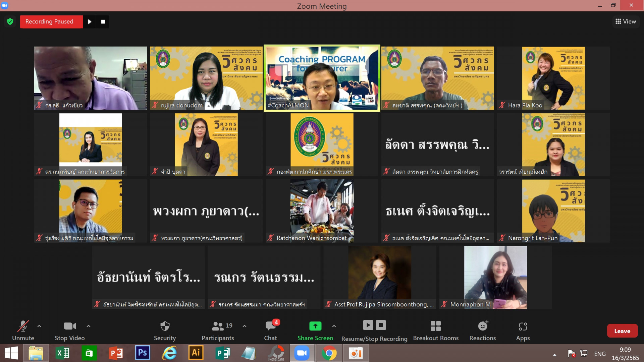Select the รุ่งเรือง มุศิริ video tile
This screenshot has width=644, height=362.
tap(91, 211)
